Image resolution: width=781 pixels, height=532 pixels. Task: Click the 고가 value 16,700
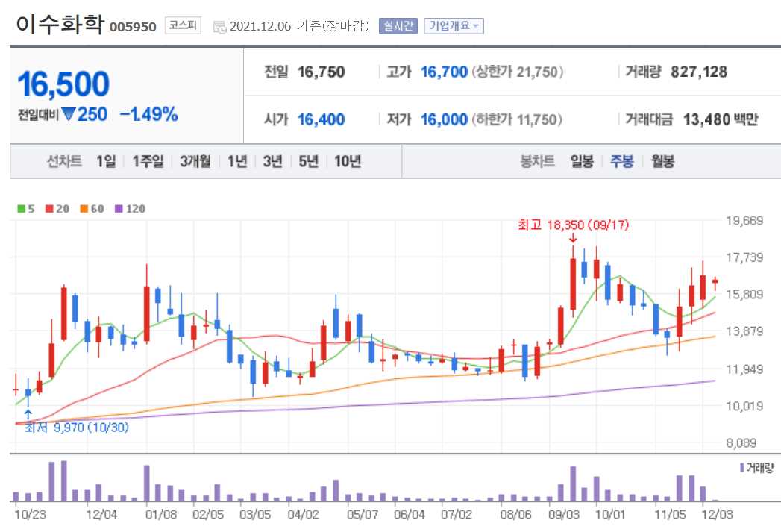[444, 72]
